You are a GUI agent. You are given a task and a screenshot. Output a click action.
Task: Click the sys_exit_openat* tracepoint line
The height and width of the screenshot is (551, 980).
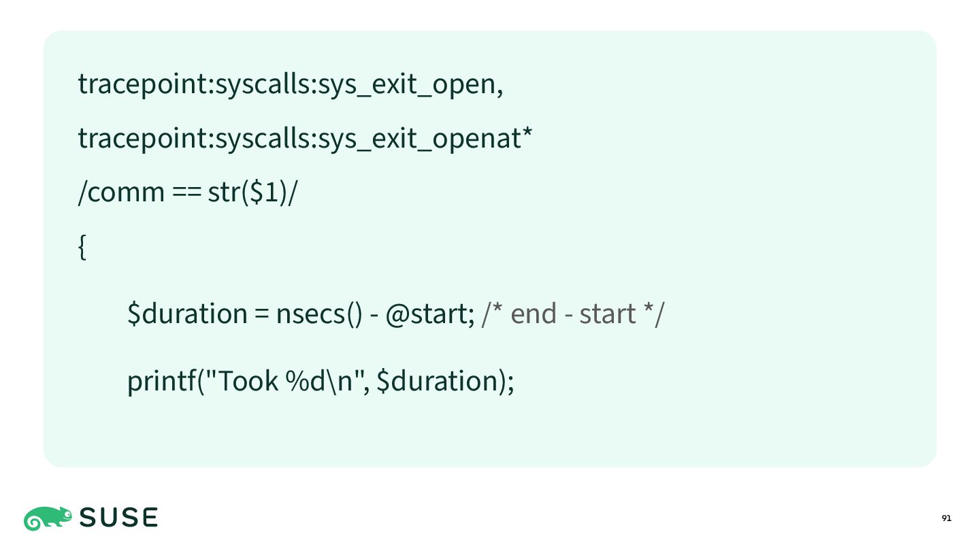click(305, 139)
